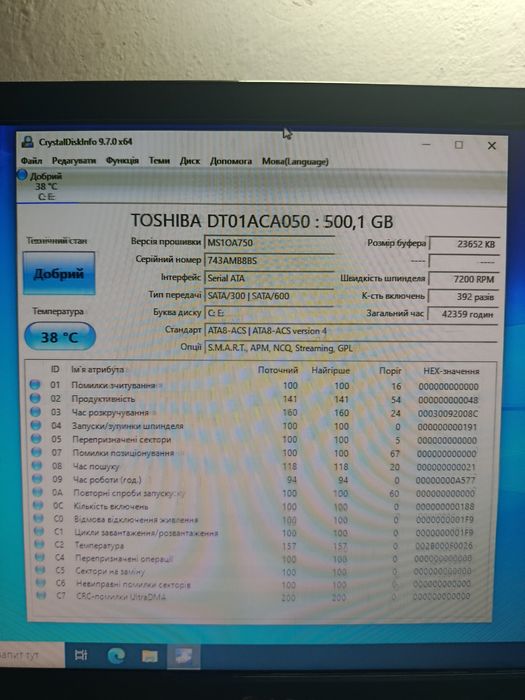
Task: Open the Функція menu
Action: point(122,161)
